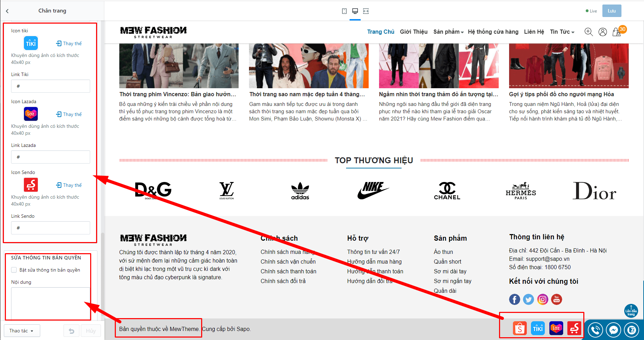Open Chính sách thanh toán footer link
Image resolution: width=644 pixels, height=340 pixels.
tap(289, 271)
